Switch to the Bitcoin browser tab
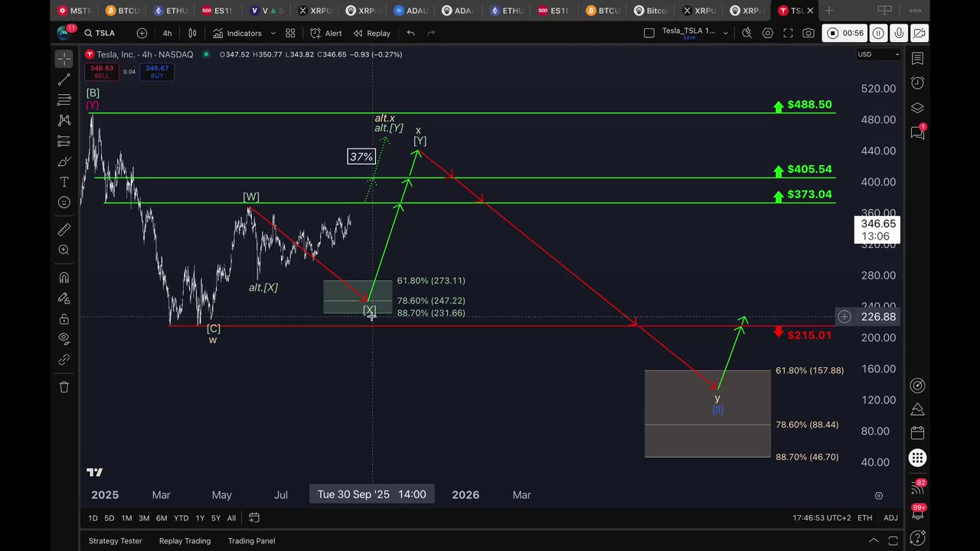Viewport: 980px width, 551px height. pyautogui.click(x=651, y=11)
